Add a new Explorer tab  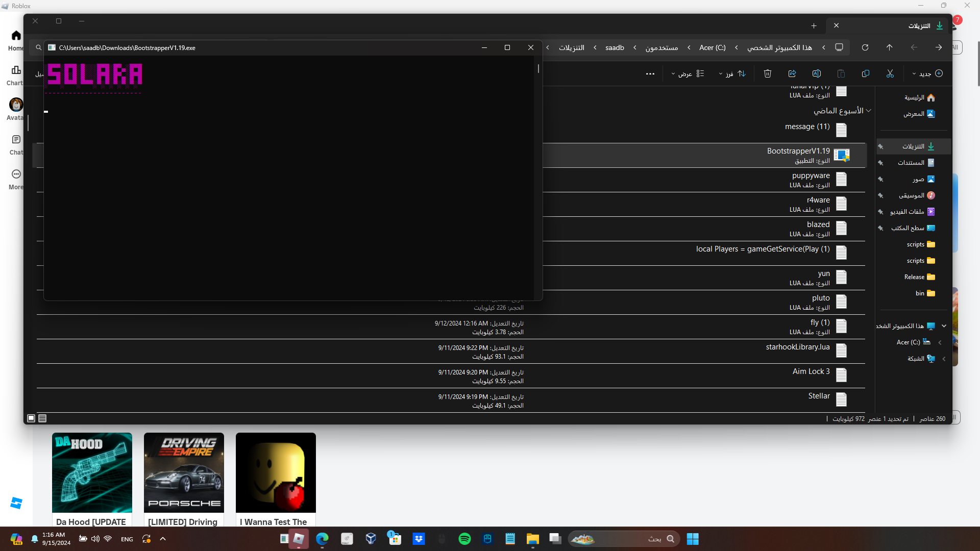pyautogui.click(x=814, y=26)
